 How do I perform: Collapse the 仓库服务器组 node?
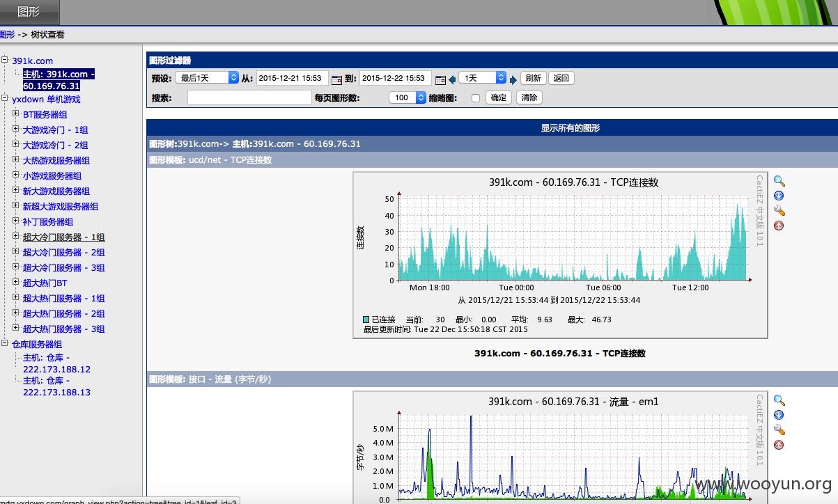pos(4,343)
